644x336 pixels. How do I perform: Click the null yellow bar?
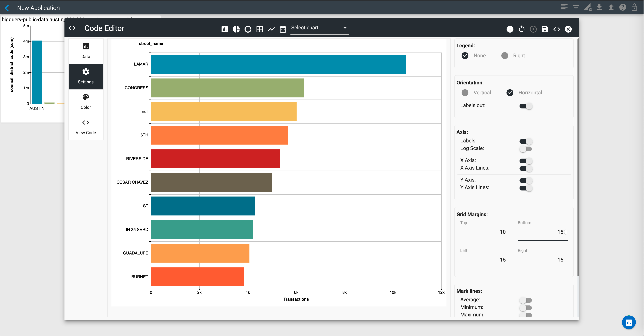click(224, 112)
